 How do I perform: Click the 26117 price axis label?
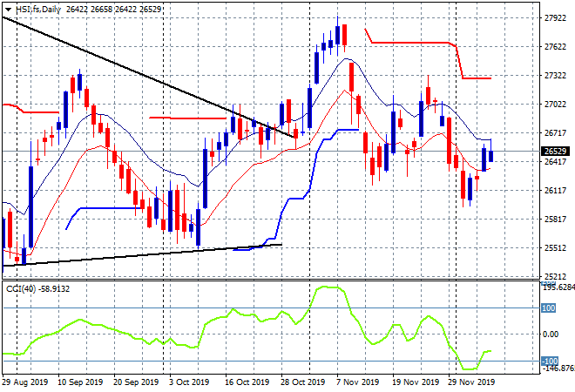pyautogui.click(x=555, y=190)
